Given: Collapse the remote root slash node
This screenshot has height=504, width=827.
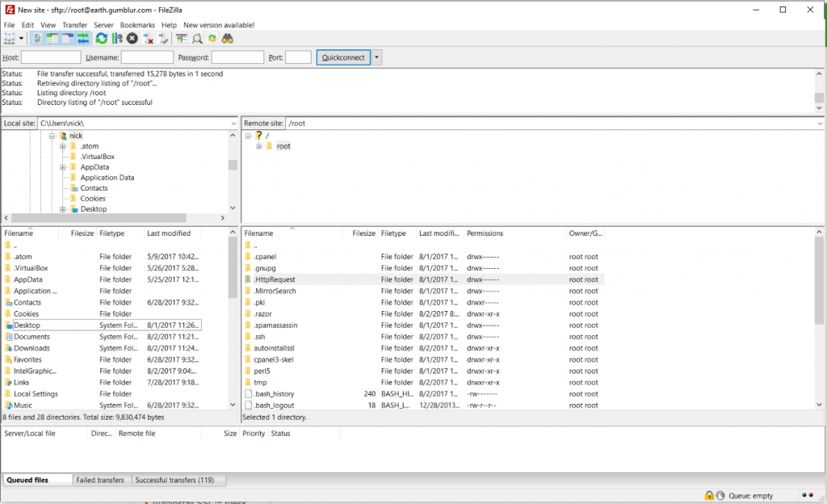Looking at the screenshot, I should (249, 136).
